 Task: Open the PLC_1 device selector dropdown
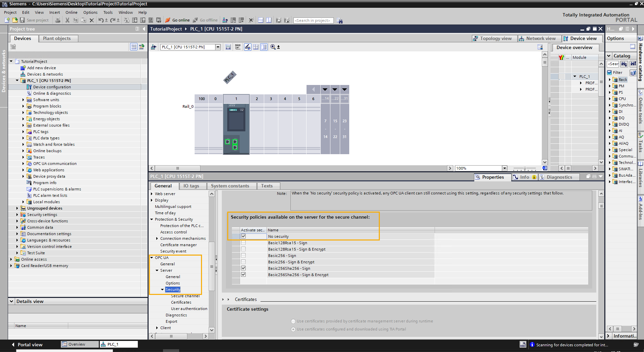pos(218,47)
